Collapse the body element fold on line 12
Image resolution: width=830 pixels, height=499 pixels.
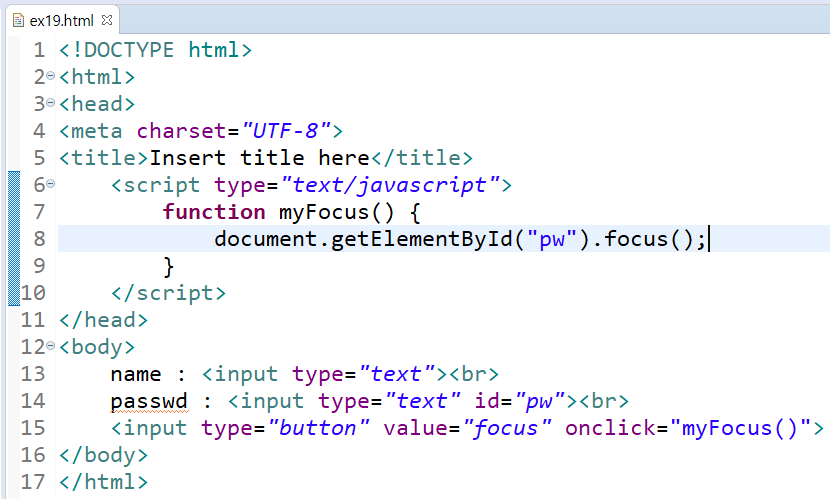click(x=50, y=346)
